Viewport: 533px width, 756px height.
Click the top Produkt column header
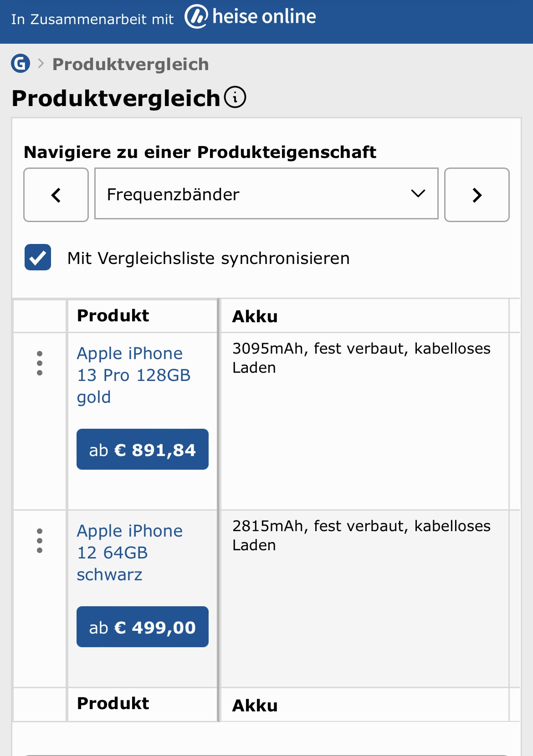coord(113,315)
